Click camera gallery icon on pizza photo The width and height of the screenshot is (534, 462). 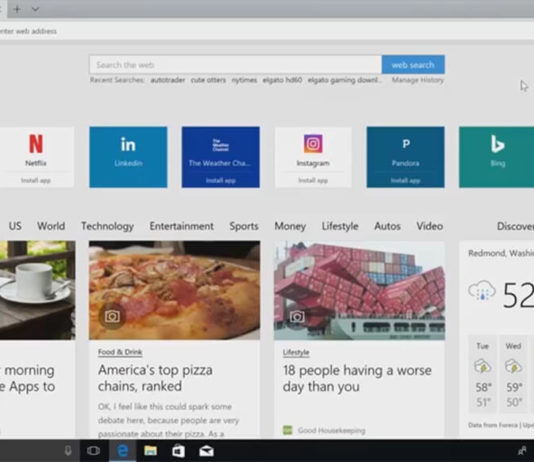click(x=112, y=317)
